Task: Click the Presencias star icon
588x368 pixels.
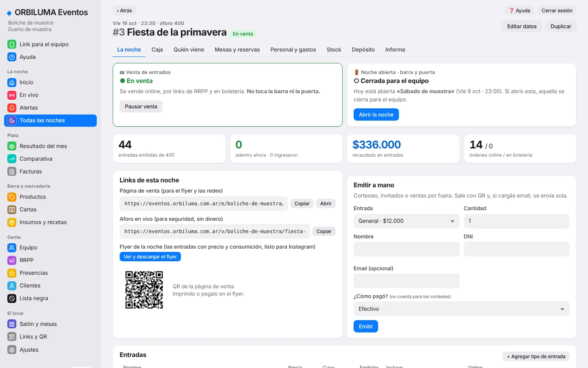Action: click(12, 273)
